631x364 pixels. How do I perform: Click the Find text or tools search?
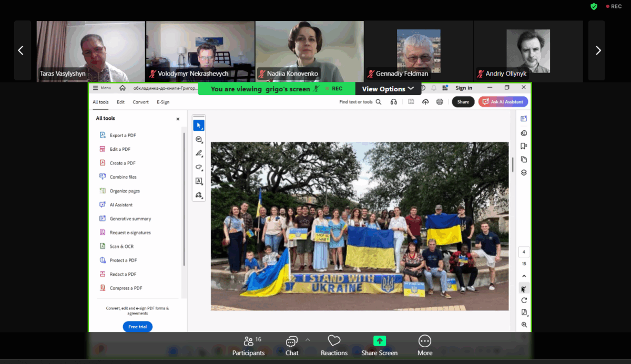(360, 102)
